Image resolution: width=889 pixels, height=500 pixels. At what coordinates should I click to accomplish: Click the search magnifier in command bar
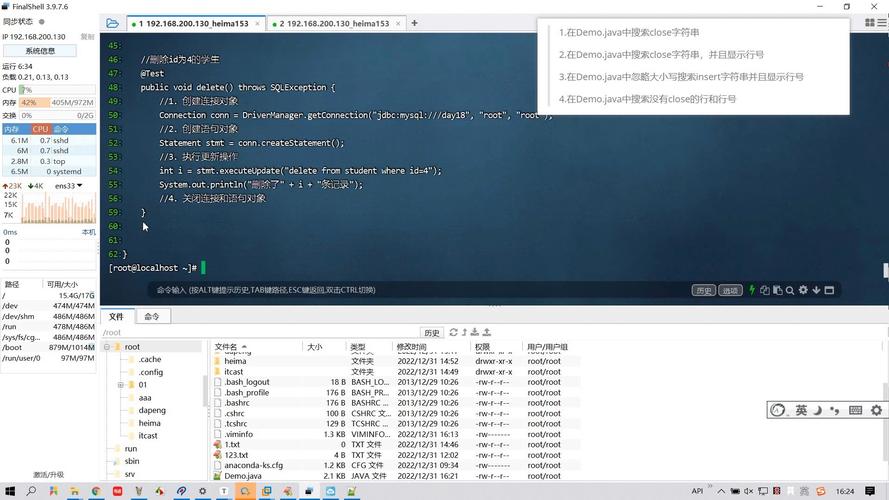[790, 290]
